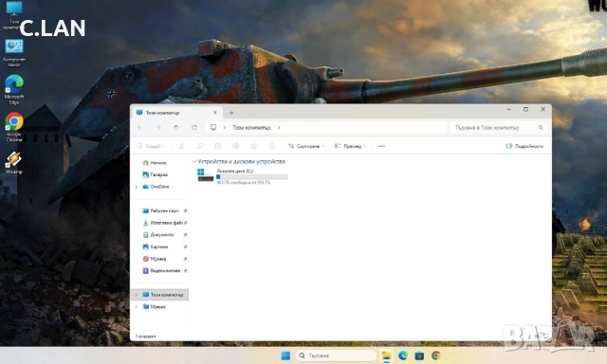Image resolution: width=607 pixels, height=364 pixels.
Task: Open the three-dots See more menu
Action: 381,146
